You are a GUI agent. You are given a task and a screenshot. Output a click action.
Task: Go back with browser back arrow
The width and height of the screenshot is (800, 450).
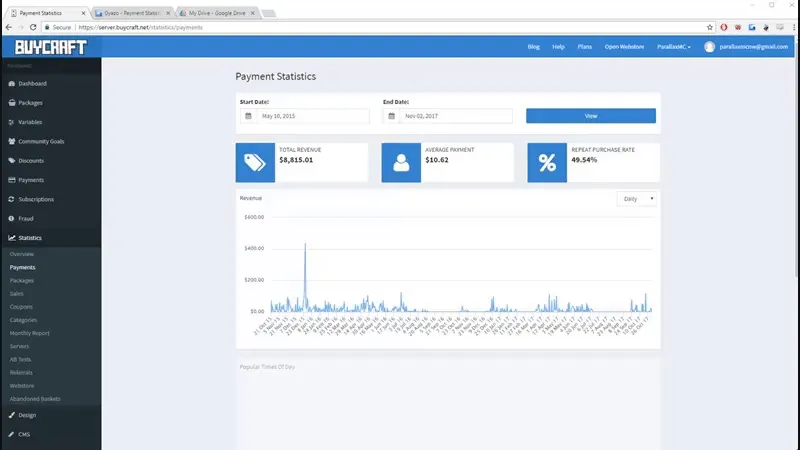[x=9, y=27]
